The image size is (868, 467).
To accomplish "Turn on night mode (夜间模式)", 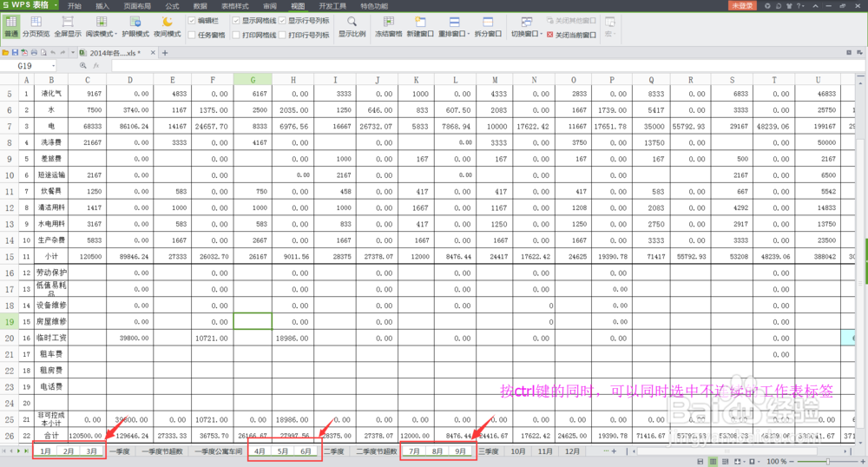I will [x=168, y=26].
